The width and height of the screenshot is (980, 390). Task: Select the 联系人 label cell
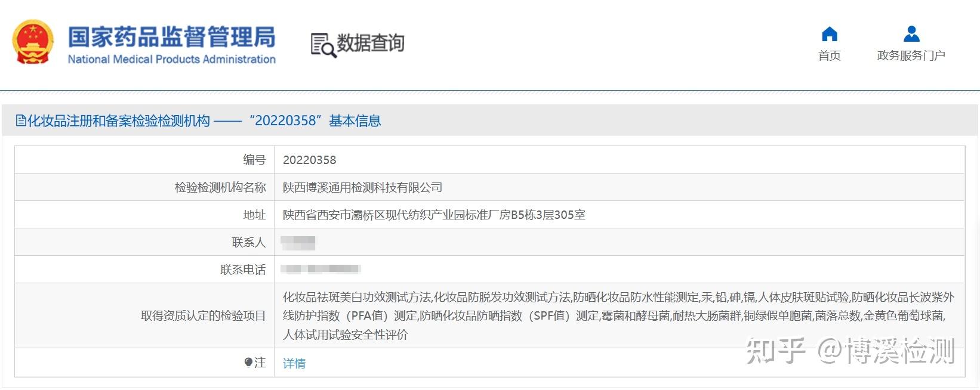click(144, 242)
